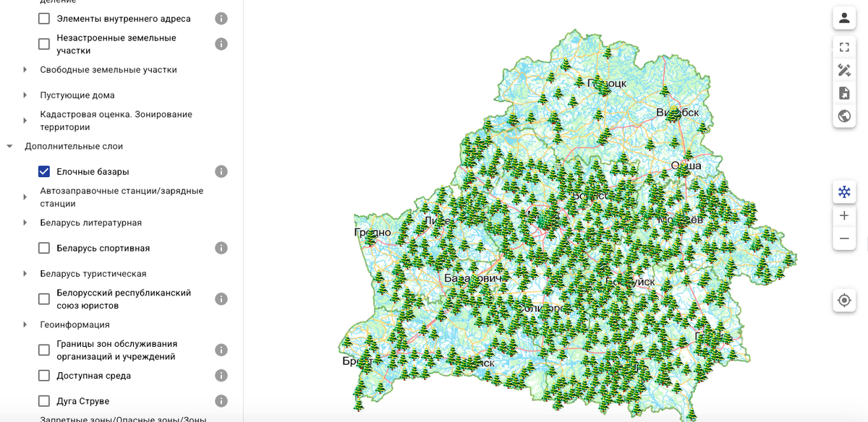Click Орша city label on map
Image resolution: width=868 pixels, height=422 pixels.
[x=686, y=165]
